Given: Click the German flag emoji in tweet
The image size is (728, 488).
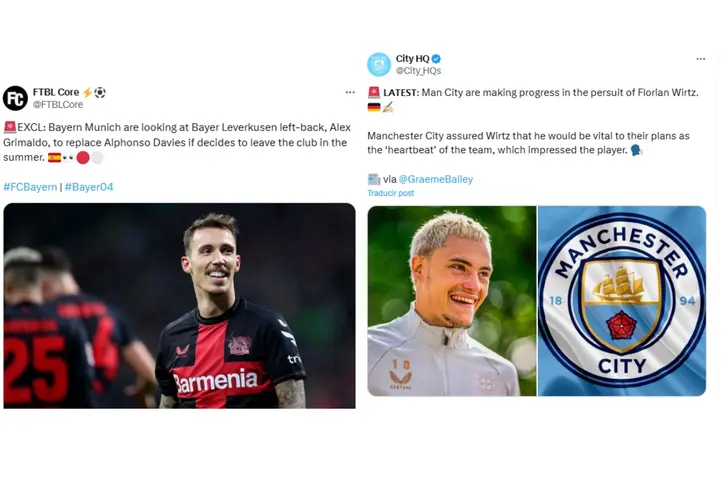Looking at the screenshot, I should (x=374, y=108).
